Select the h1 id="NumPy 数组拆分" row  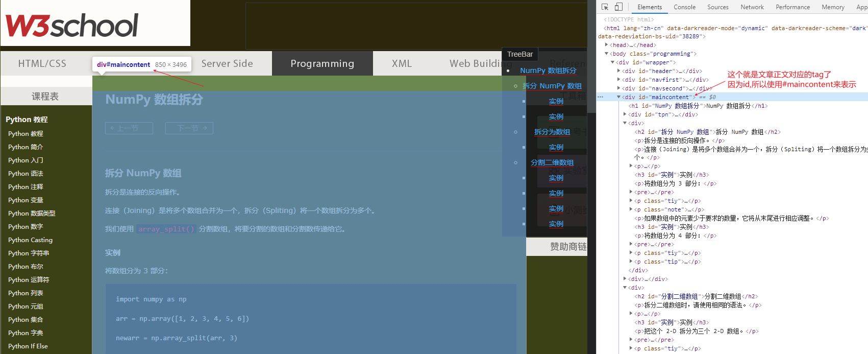click(732, 106)
